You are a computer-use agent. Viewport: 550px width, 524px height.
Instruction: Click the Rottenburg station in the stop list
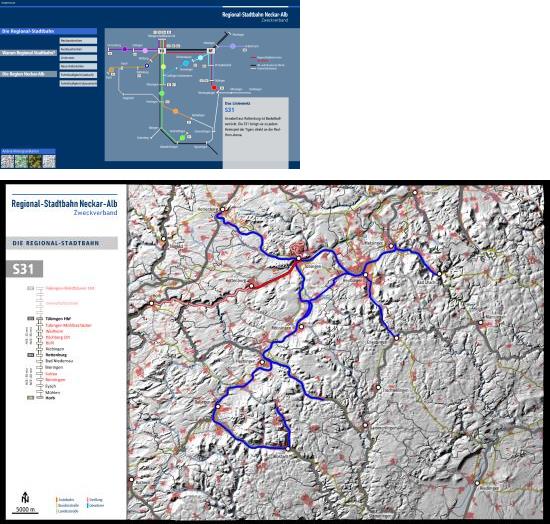point(56,355)
